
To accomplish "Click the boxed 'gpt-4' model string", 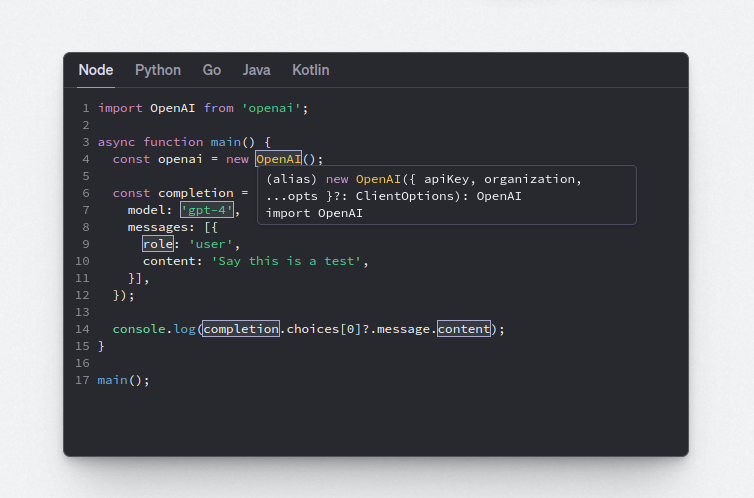I will click(207, 210).
